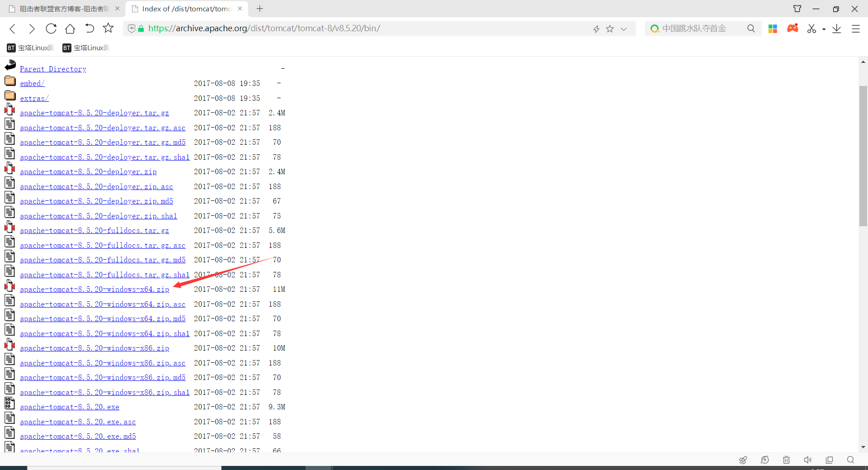Screen dimensions: 868x470
Task: Click the scrollbar down arrow
Action: click(863, 447)
